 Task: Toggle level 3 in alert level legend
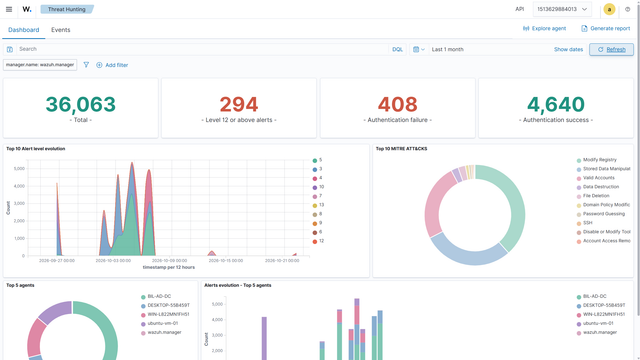click(x=318, y=169)
